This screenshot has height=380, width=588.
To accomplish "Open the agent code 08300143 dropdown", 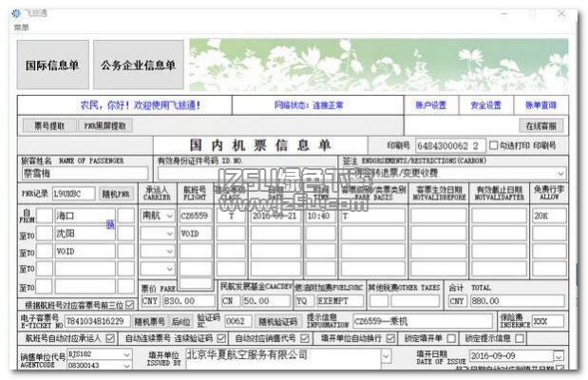I will coord(126,366).
